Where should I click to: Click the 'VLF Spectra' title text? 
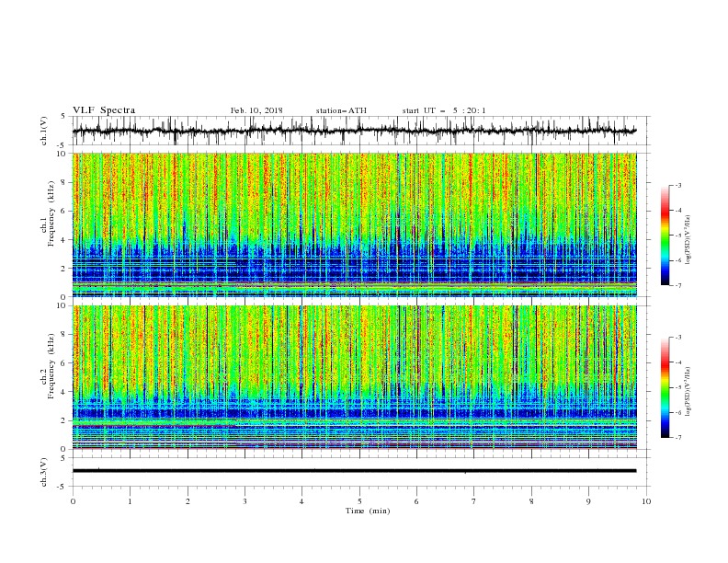(x=104, y=110)
